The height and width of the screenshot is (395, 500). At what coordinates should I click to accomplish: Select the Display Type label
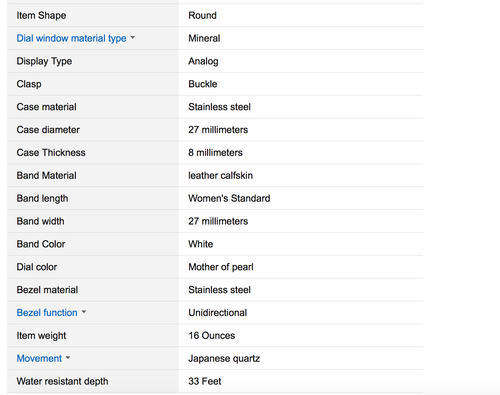tap(44, 61)
